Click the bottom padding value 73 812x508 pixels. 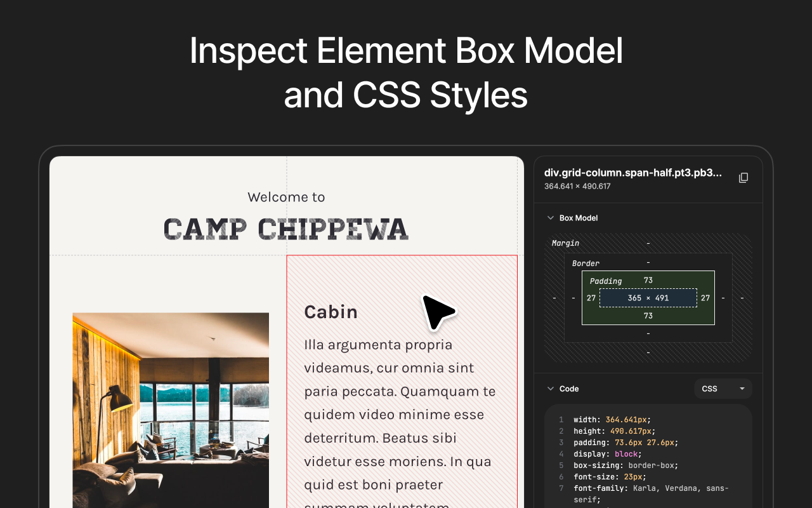pyautogui.click(x=648, y=316)
